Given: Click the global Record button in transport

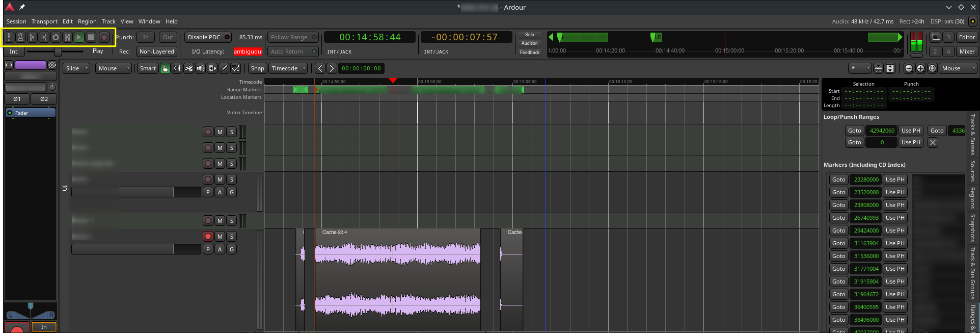Looking at the screenshot, I should pos(104,37).
